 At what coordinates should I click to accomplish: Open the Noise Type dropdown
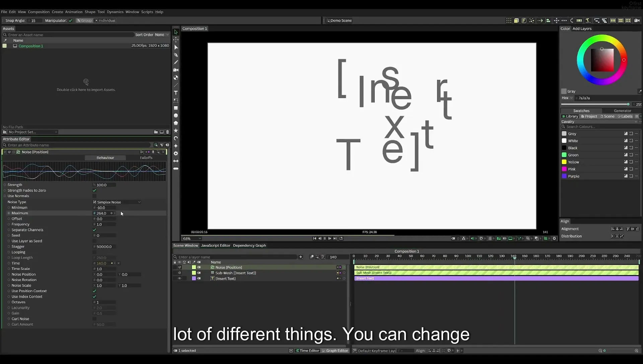[x=117, y=202]
